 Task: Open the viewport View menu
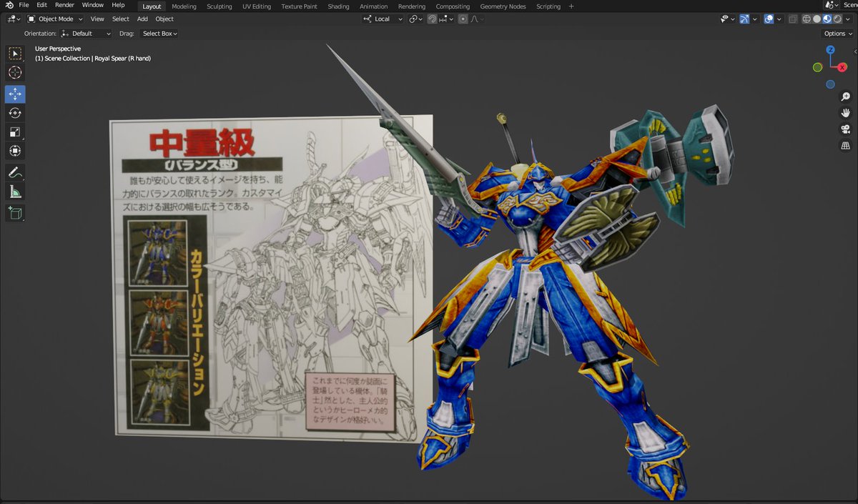(x=97, y=19)
